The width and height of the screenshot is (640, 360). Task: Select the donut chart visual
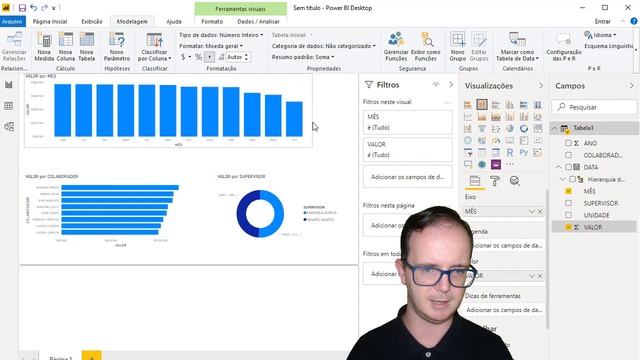coord(524,129)
